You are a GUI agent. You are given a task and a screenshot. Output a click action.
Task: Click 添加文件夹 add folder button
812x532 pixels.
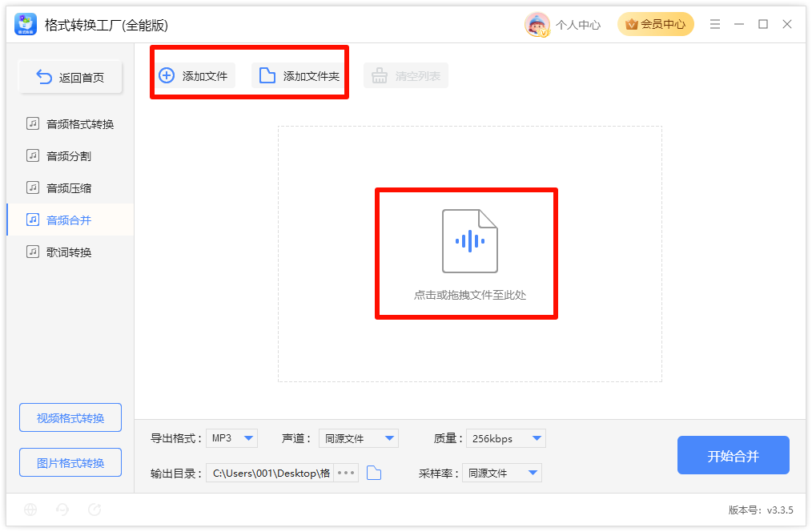(x=299, y=76)
